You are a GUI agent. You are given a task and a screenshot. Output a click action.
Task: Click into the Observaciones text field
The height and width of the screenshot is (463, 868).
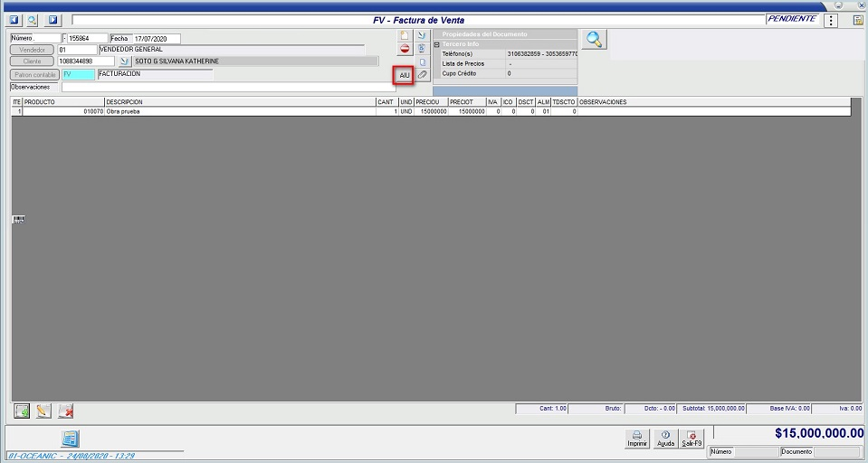point(226,88)
